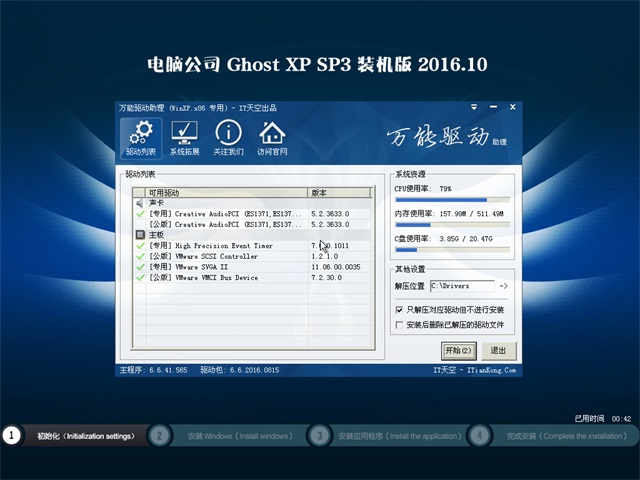Click the 可用驱动 column header
640x480 pixels.
pos(226,193)
